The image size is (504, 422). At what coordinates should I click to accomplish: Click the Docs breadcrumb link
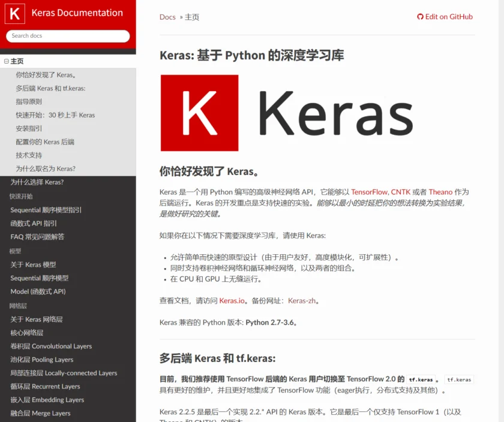tap(167, 17)
